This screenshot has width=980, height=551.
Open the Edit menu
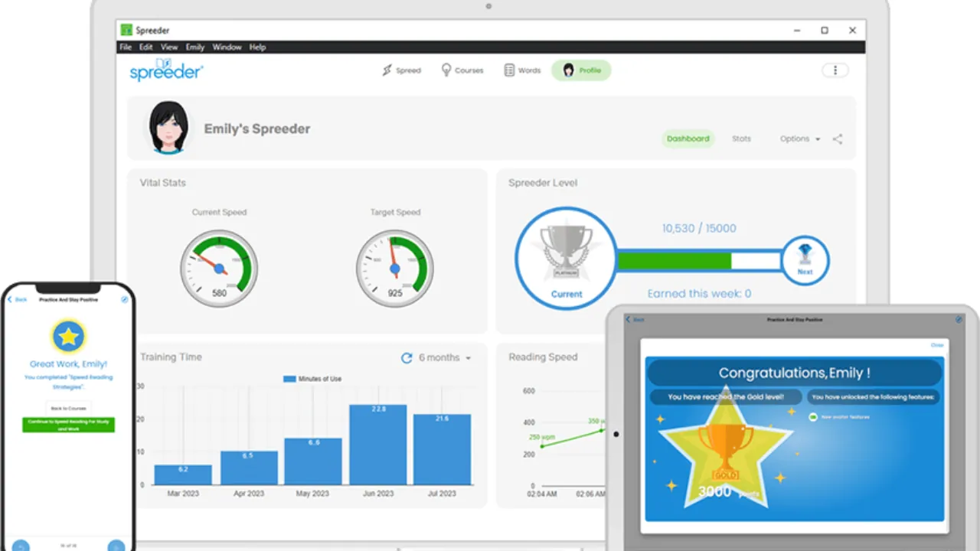click(145, 47)
